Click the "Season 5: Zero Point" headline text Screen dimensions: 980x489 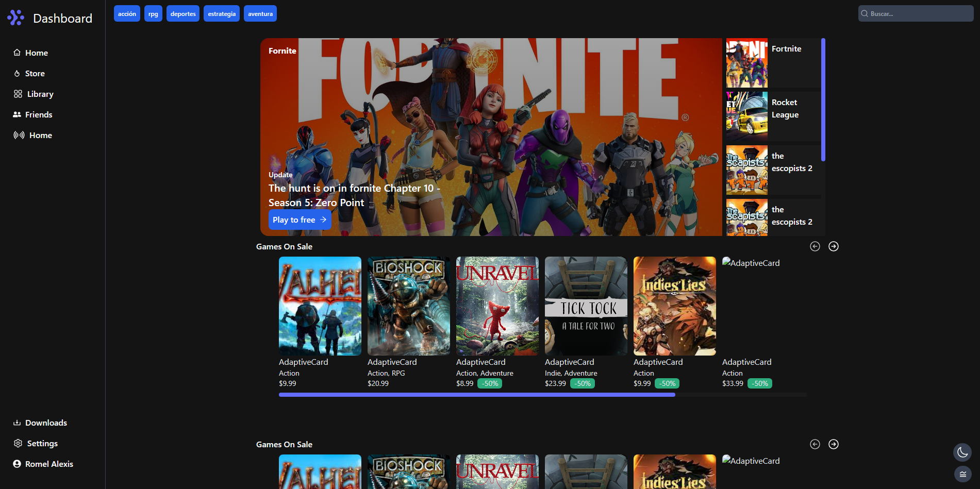(x=317, y=203)
